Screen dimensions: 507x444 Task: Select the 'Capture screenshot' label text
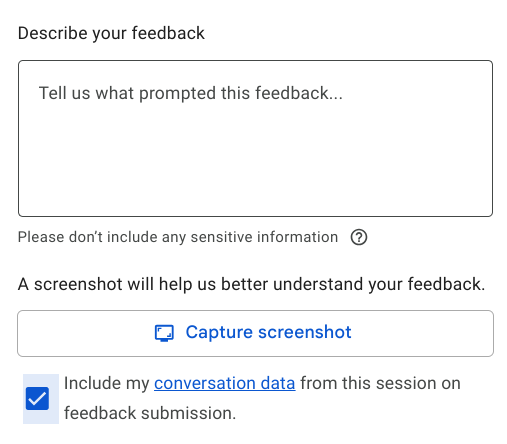point(268,332)
